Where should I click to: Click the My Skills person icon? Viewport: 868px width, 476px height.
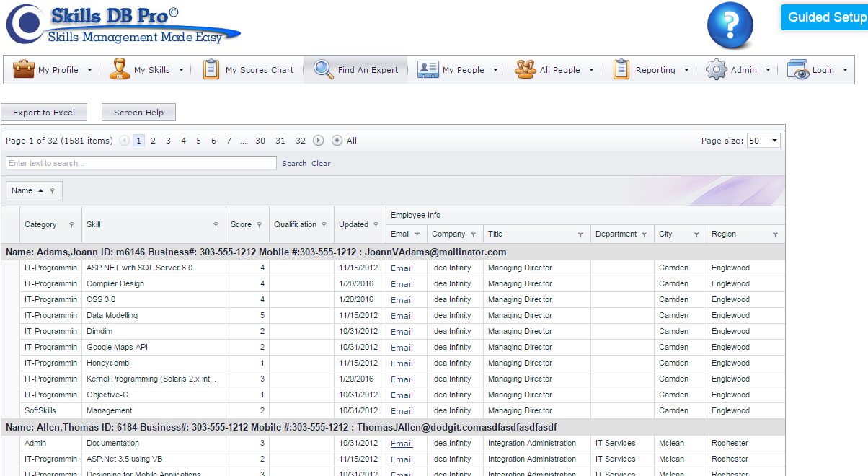click(119, 70)
